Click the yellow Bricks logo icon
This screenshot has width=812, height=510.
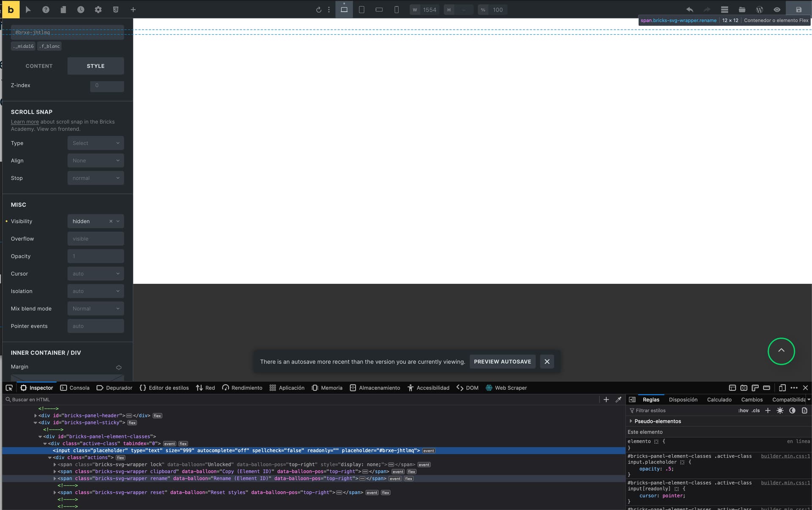point(11,9)
